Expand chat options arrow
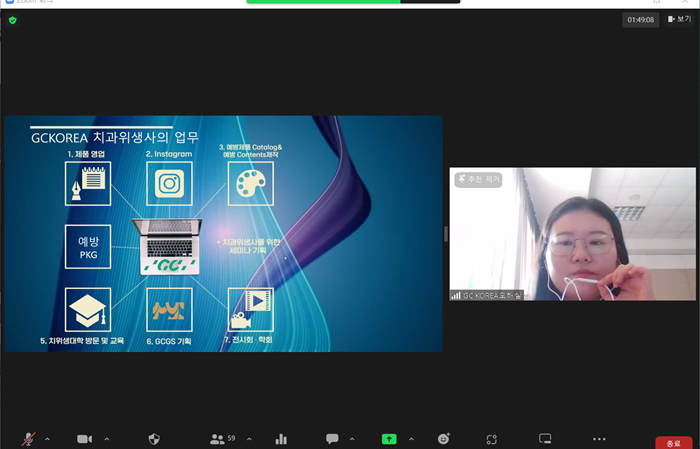The width and height of the screenshot is (700, 449). (x=352, y=439)
